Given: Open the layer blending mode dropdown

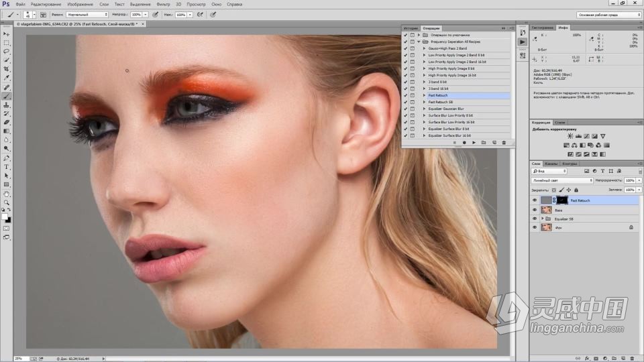Looking at the screenshot, I should click(x=562, y=180).
